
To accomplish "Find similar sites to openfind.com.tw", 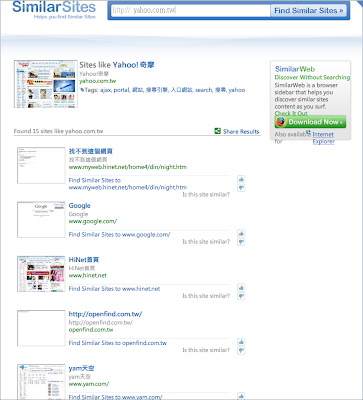I will (118, 343).
